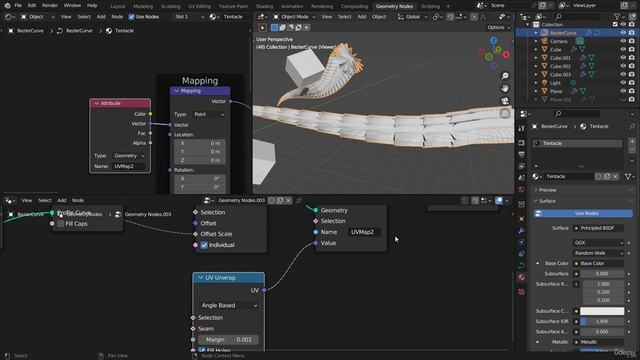Click the UVMap2 Name field in Attribute node
This screenshot has height=360, width=640.
coord(129,166)
